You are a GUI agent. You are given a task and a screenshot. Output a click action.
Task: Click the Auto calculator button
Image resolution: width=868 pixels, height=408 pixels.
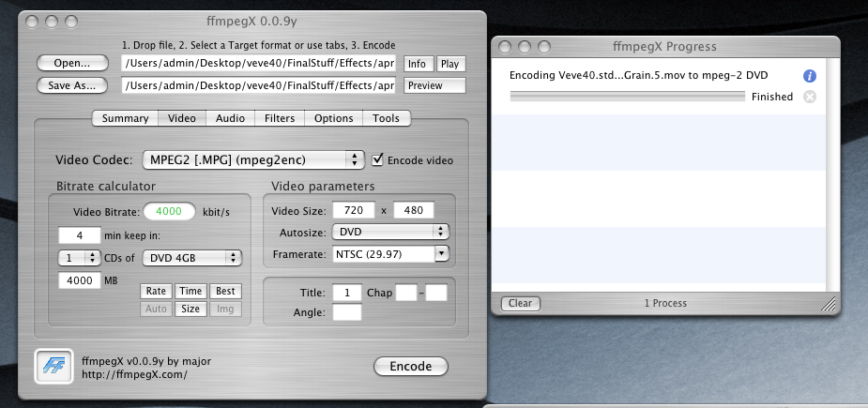click(156, 309)
